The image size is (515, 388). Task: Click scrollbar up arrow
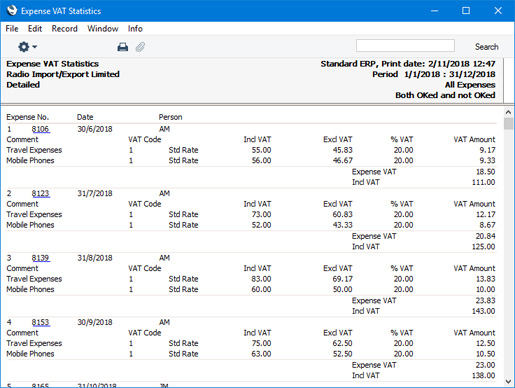point(508,112)
